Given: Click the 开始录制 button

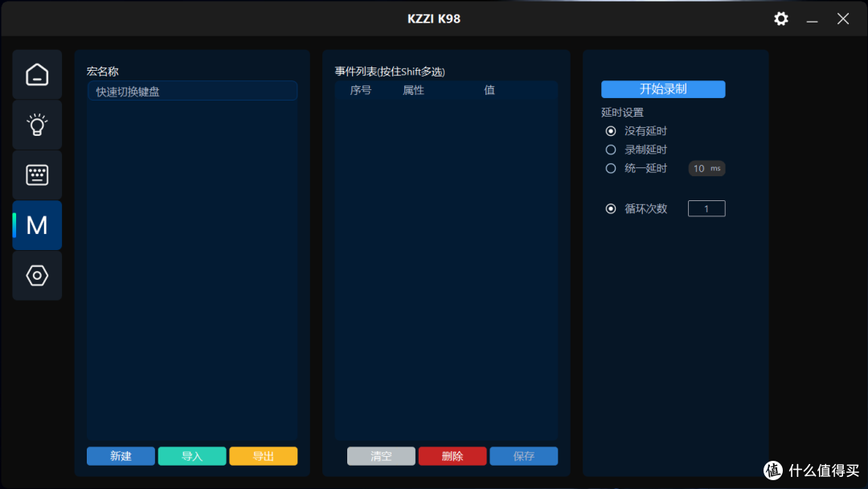Looking at the screenshot, I should (x=663, y=89).
